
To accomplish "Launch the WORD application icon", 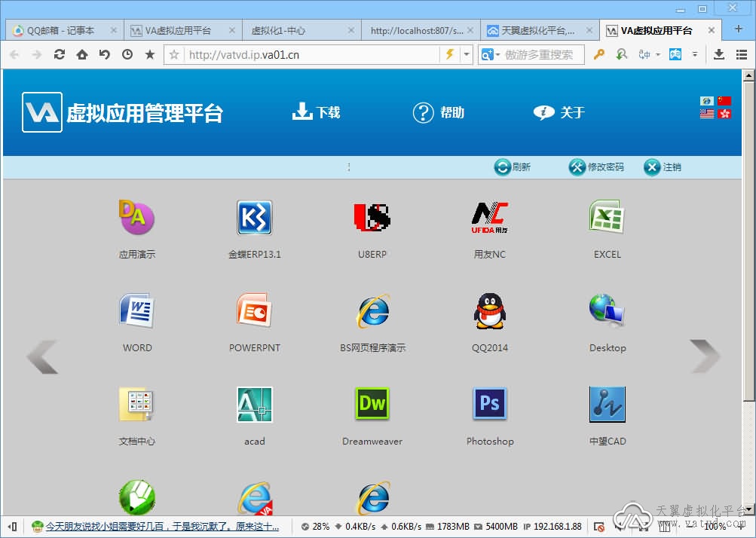I will pyautogui.click(x=136, y=311).
